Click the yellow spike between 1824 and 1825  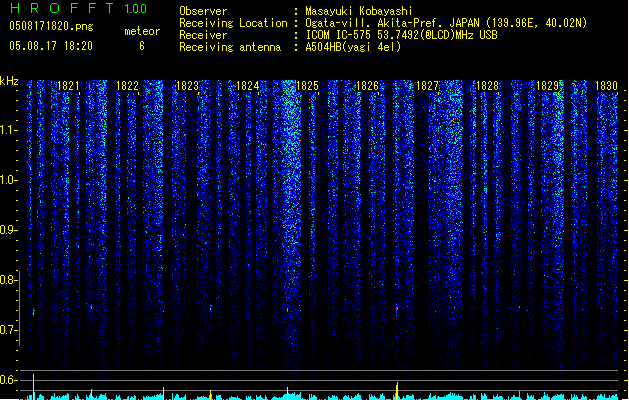tap(288, 393)
